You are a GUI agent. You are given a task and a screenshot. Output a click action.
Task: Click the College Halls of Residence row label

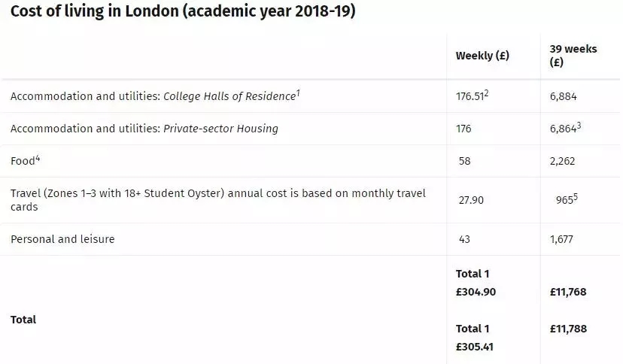[155, 96]
